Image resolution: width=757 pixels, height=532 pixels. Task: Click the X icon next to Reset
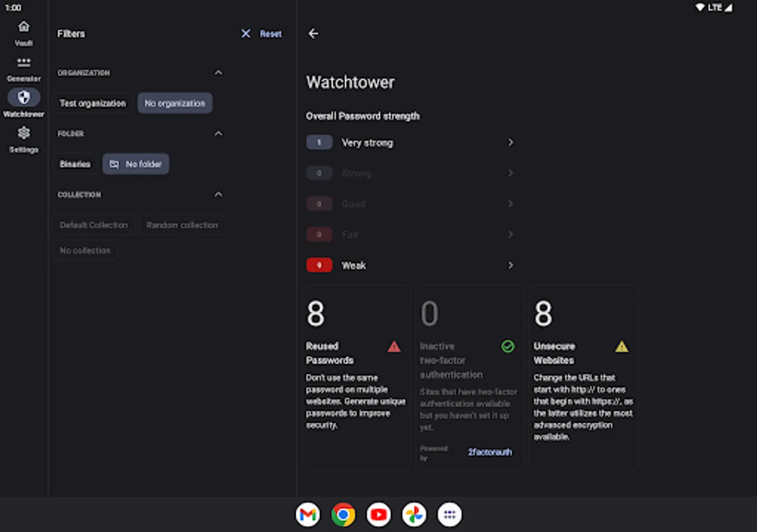click(x=246, y=34)
